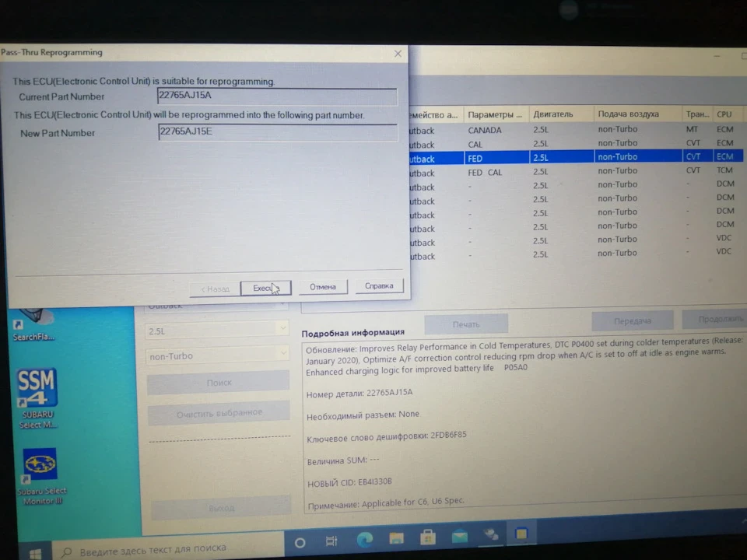The image size is (747, 560).
Task: Open Task View on the taskbar
Action: tap(331, 541)
